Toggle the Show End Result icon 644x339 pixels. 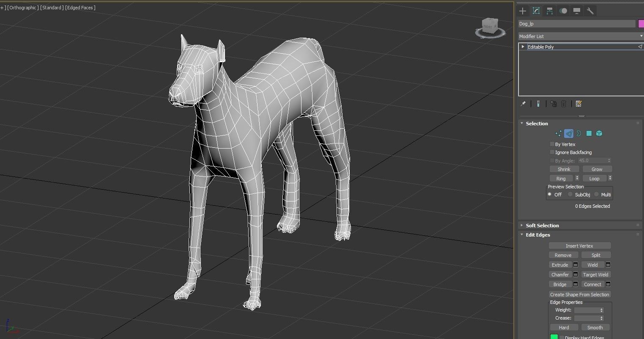click(x=538, y=104)
